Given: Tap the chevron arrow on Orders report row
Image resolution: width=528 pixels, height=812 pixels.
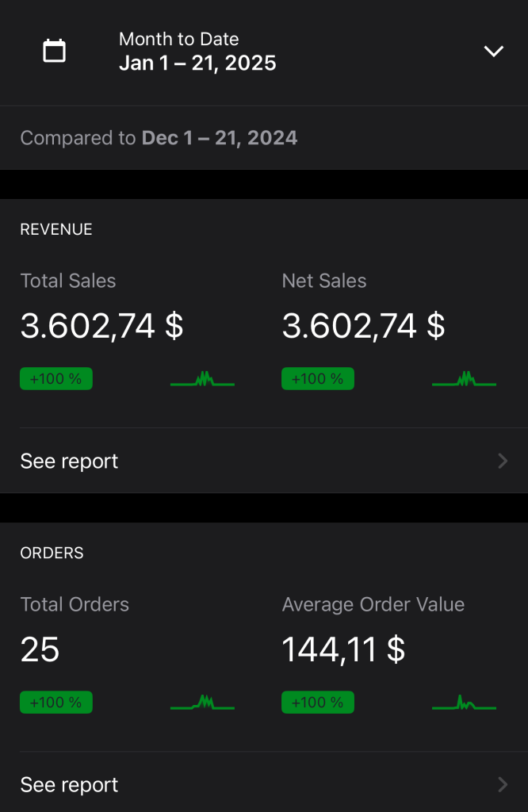Looking at the screenshot, I should point(502,784).
